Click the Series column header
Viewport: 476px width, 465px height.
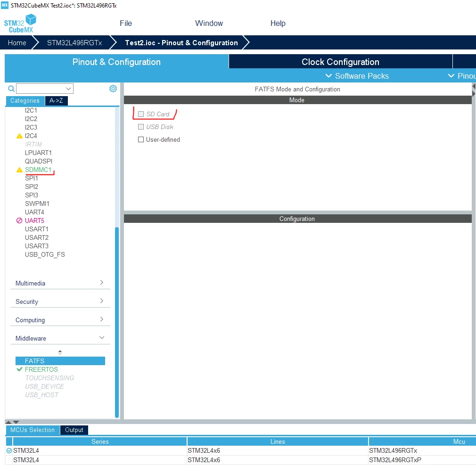100,441
